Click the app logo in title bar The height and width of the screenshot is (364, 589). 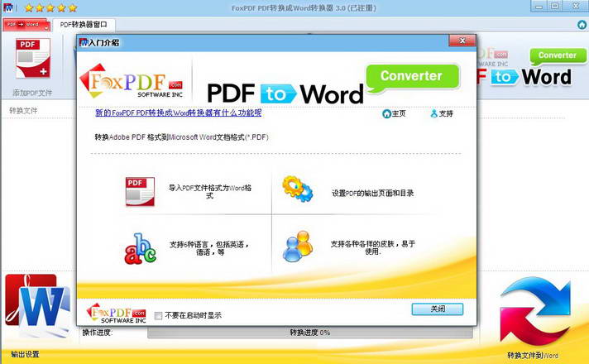click(8, 7)
